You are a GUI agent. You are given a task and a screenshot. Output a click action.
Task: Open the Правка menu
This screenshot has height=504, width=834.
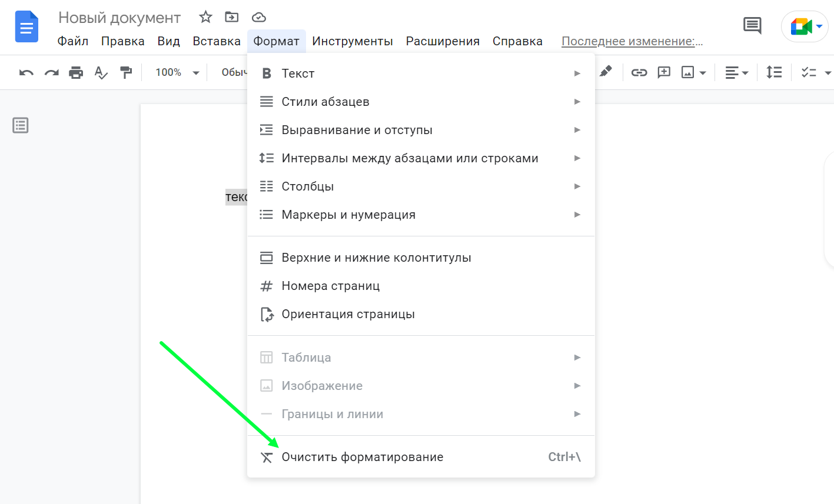[x=123, y=41]
